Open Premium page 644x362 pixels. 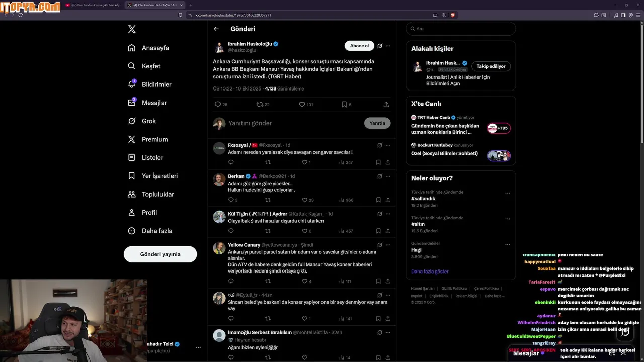point(148,139)
